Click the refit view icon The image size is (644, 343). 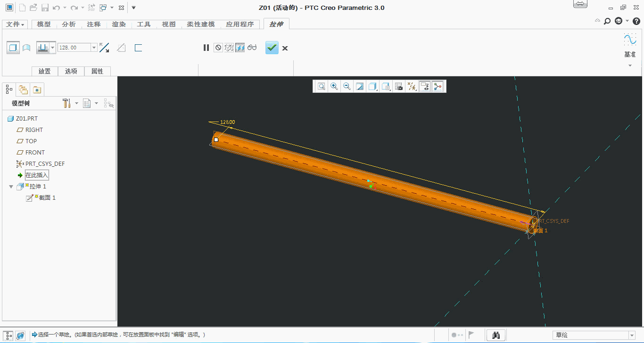322,86
